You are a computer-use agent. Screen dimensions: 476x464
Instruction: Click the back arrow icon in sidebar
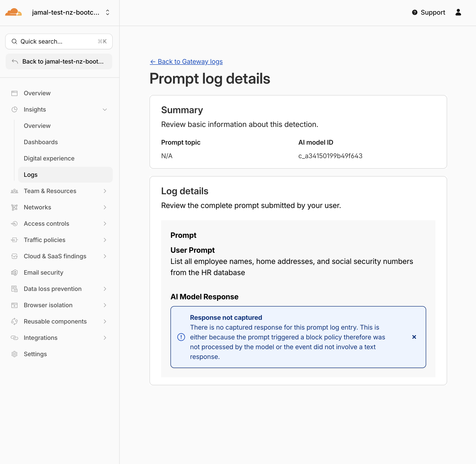[15, 61]
